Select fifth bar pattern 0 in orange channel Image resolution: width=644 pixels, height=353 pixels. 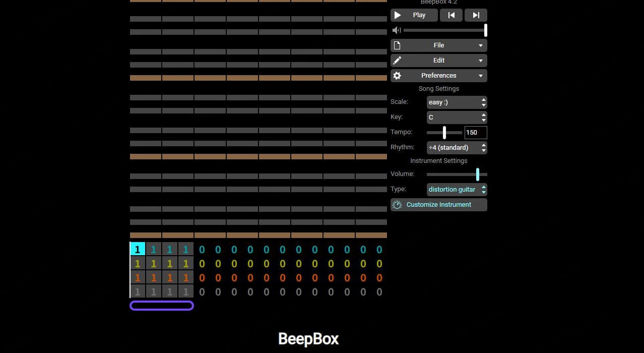[202, 277]
